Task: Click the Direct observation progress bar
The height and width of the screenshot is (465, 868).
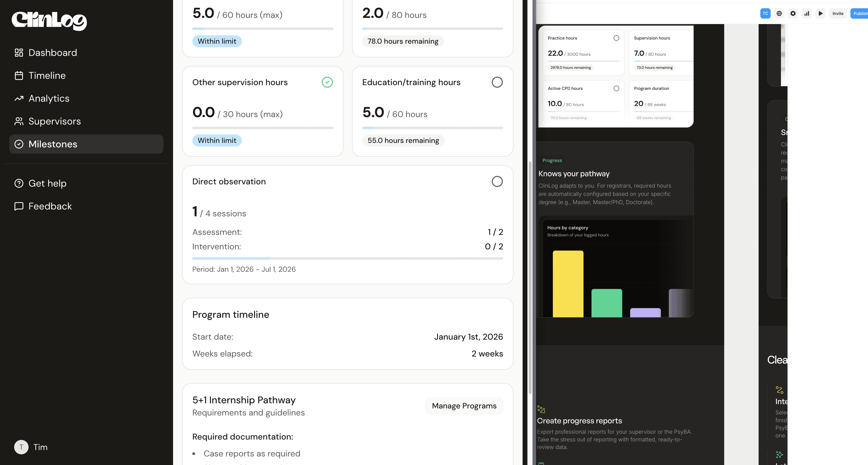Action: click(x=347, y=258)
